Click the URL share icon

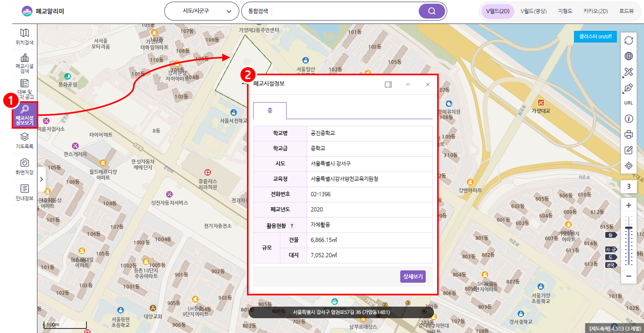(x=628, y=103)
